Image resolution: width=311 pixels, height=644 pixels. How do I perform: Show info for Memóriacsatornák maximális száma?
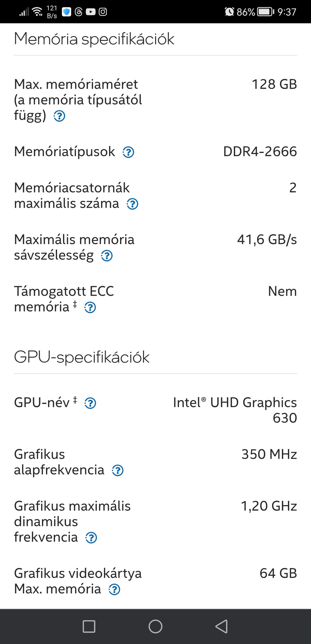132,204
